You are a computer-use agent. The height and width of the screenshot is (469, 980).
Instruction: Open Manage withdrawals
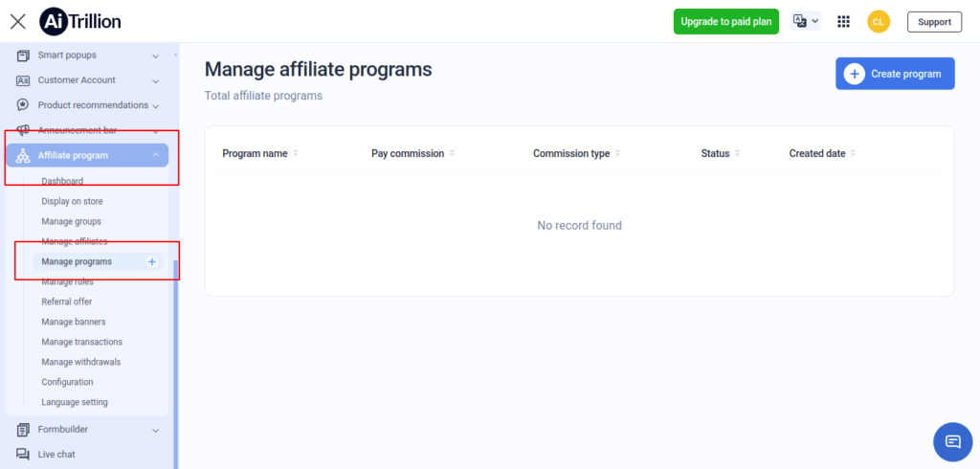tap(81, 362)
